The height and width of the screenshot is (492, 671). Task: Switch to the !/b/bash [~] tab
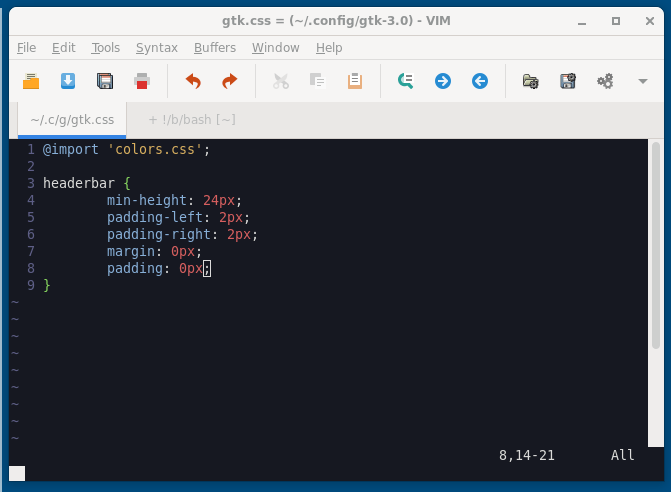(x=192, y=120)
